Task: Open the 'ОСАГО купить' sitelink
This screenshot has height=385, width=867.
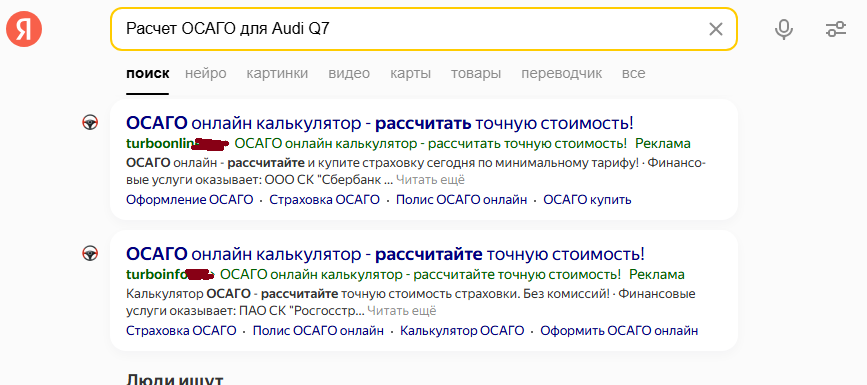Action: click(587, 200)
